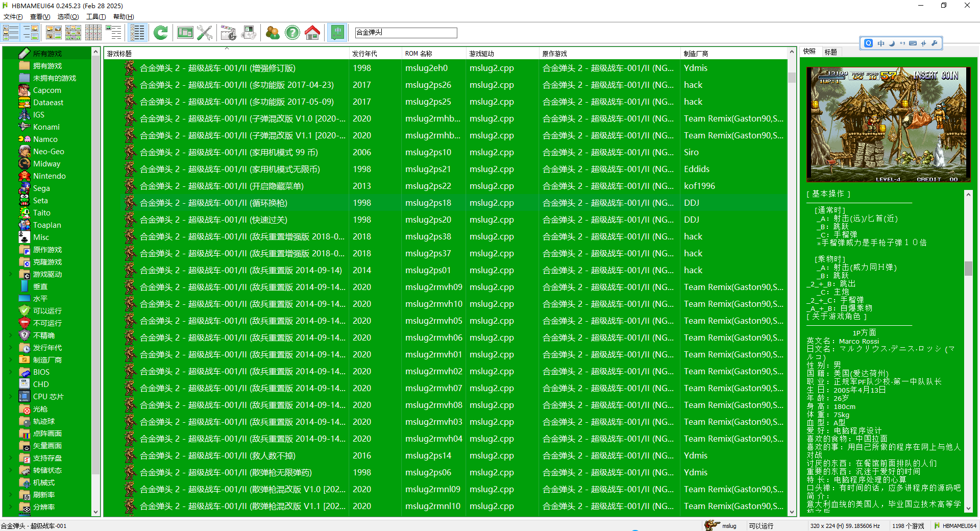Viewport: 980px width, 531px height.
Task: Click the green refresh arrow icon
Action: coord(161,32)
